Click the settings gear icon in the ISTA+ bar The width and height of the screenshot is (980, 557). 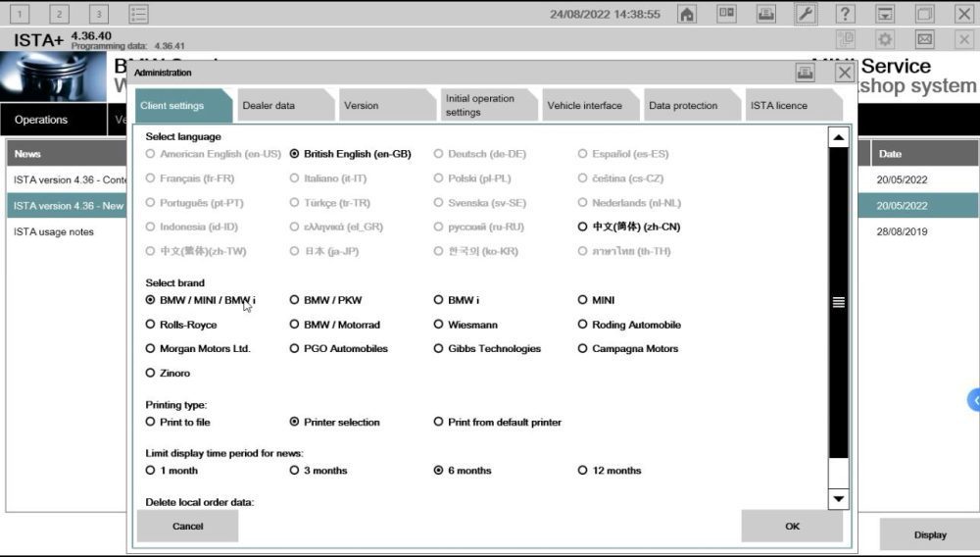885,39
